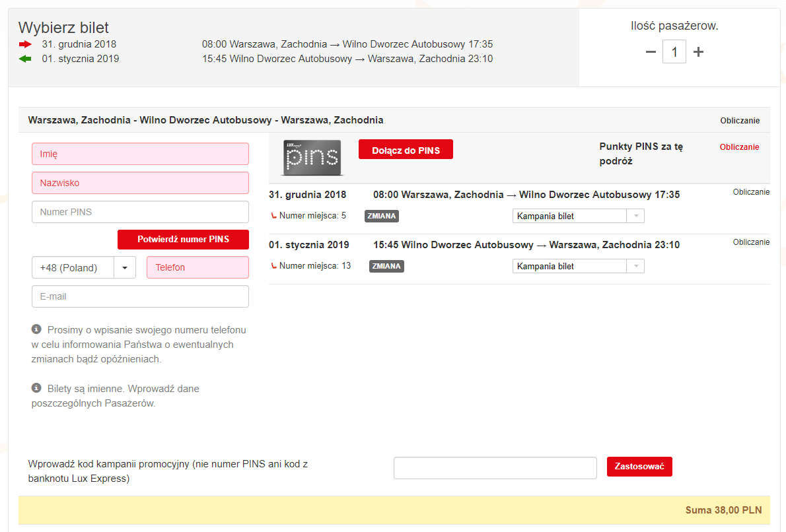Click the info icon beside named tickets notice

tap(37, 388)
